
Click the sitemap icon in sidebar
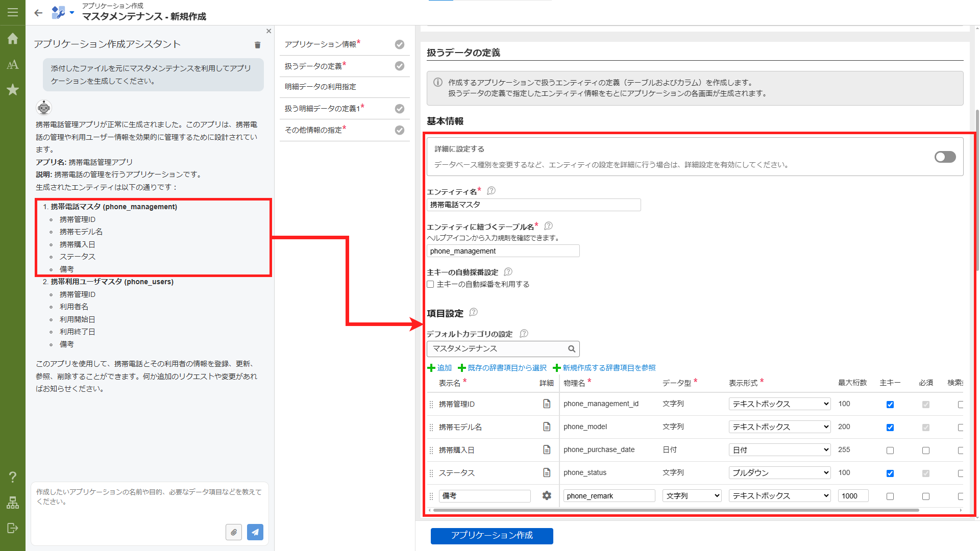coord(12,503)
